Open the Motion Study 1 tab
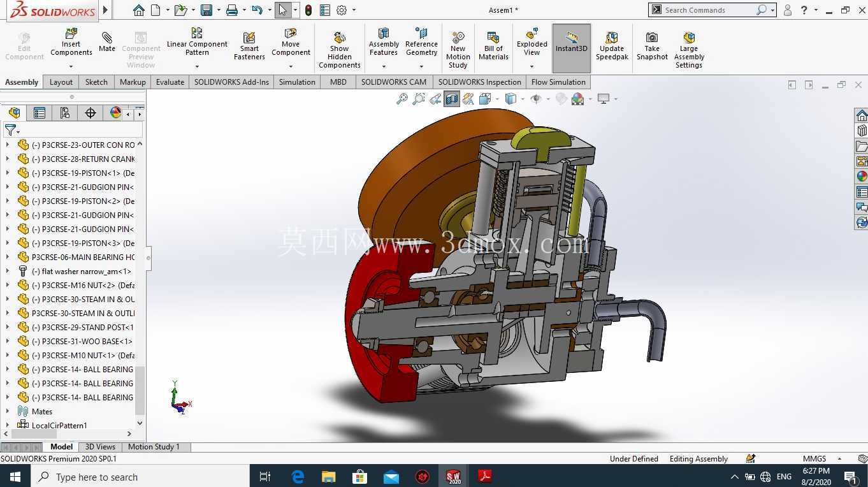 154,447
